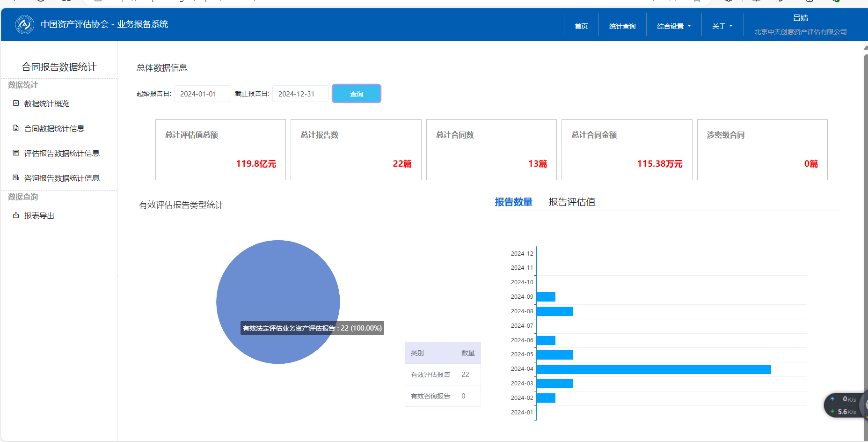Click the 咨询报告数据统计信息 icon
The image size is (868, 442).
16,177
